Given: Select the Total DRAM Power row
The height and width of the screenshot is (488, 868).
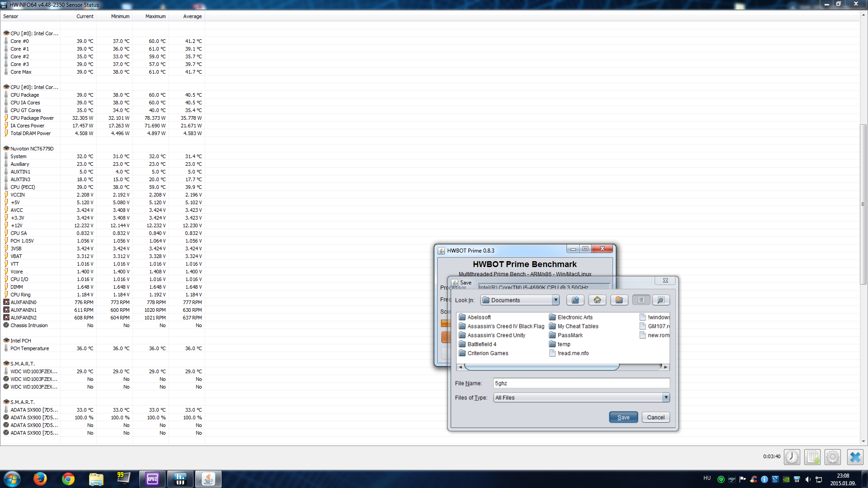Looking at the screenshot, I should pos(103,133).
